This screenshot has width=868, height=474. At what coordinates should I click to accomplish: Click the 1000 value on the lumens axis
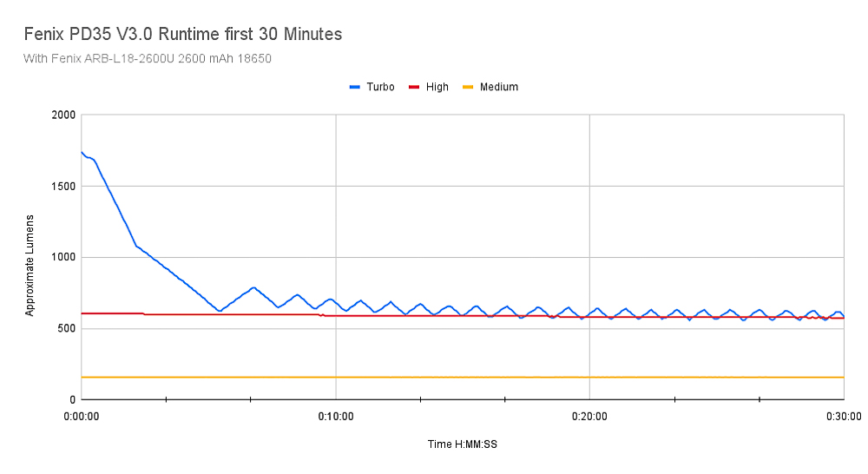coord(64,258)
